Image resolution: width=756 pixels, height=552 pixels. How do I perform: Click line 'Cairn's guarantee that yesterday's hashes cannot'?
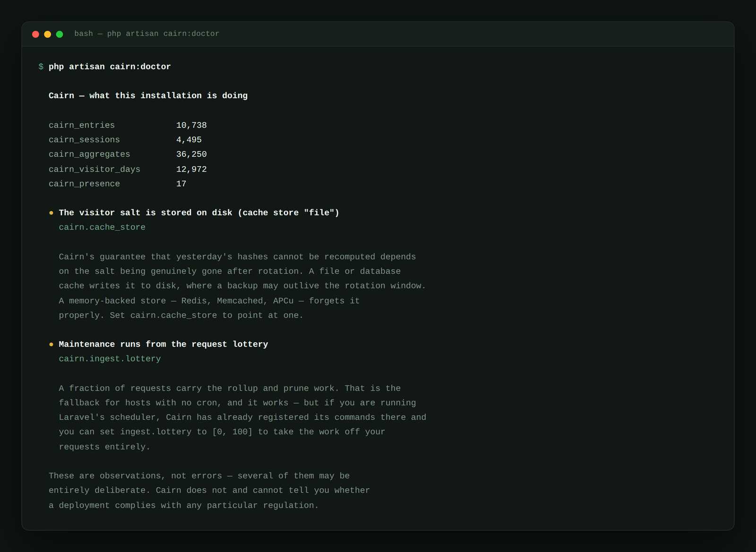click(237, 257)
